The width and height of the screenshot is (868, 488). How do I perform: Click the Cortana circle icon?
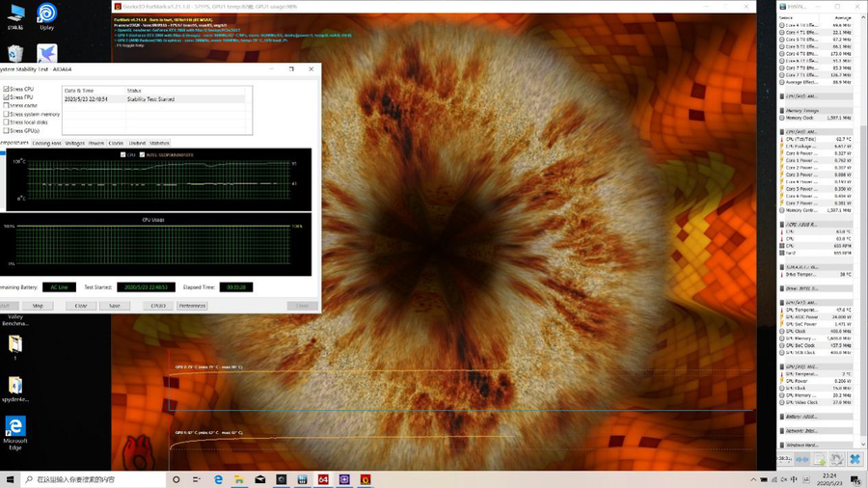tap(176, 479)
